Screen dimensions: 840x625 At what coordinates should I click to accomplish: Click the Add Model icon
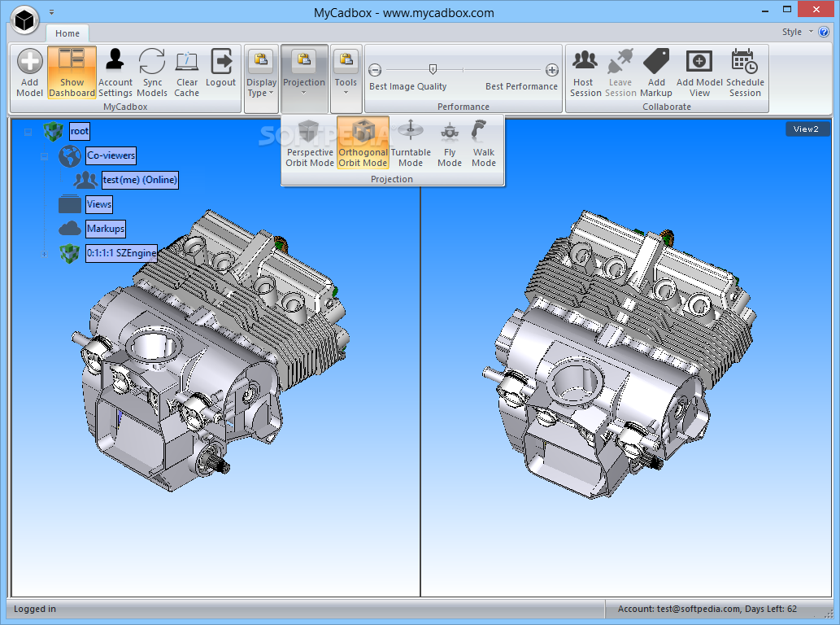[29, 61]
